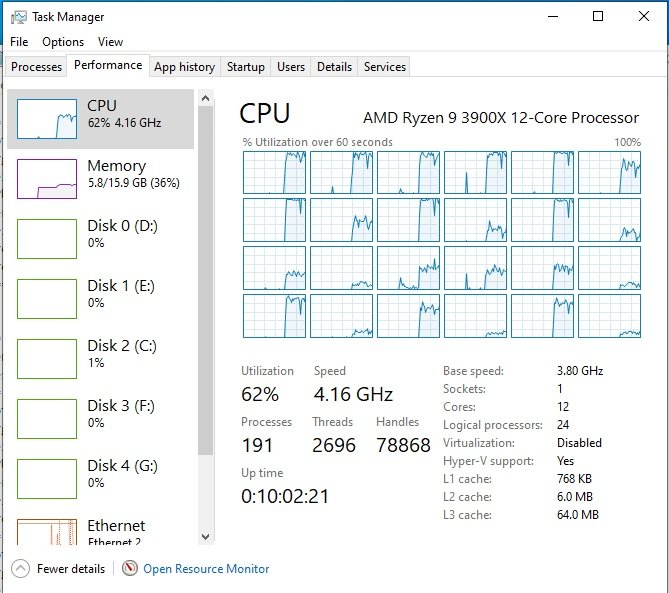
Task: Switch to the App history tab
Action: pyautogui.click(x=184, y=67)
